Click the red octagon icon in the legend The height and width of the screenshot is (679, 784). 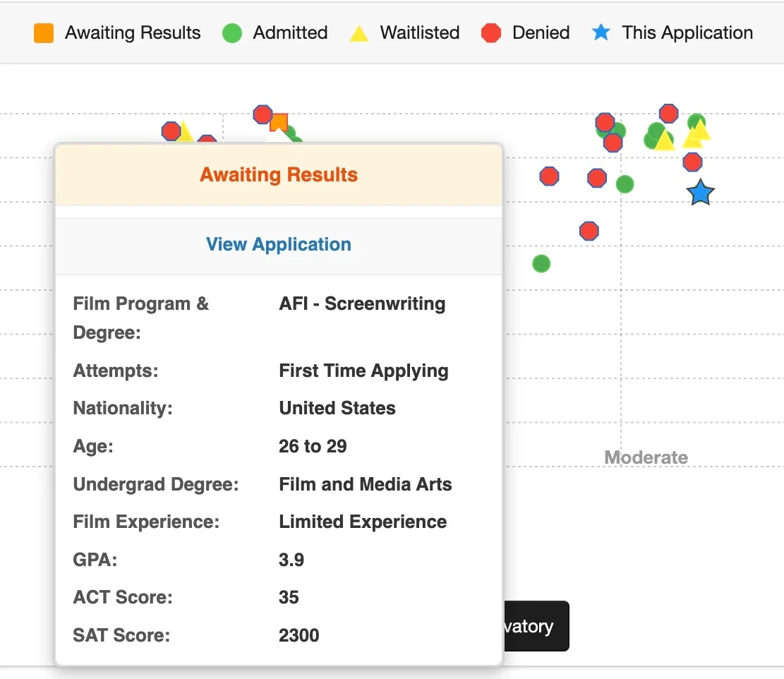pyautogui.click(x=492, y=32)
